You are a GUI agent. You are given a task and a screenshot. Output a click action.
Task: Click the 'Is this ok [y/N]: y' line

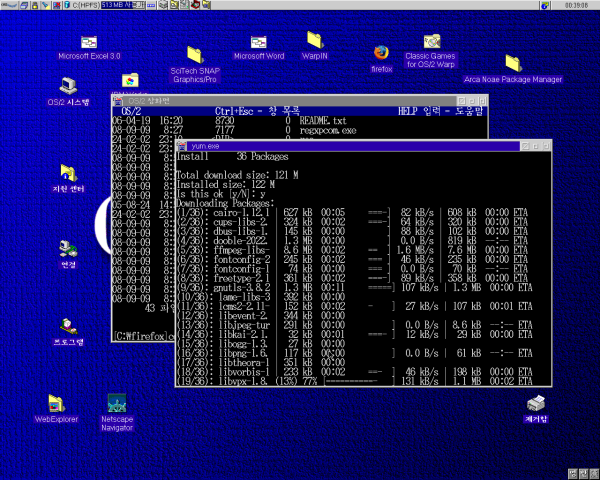point(221,194)
